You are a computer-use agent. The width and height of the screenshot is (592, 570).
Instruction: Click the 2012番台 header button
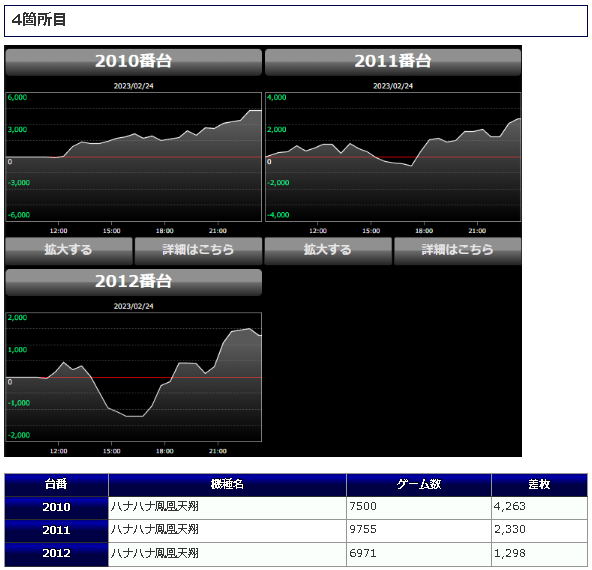(134, 282)
